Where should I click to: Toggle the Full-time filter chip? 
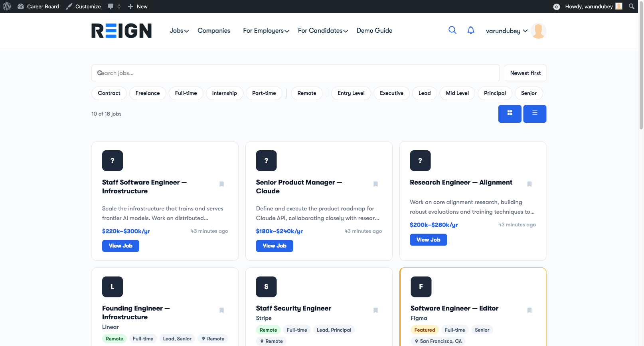point(186,93)
